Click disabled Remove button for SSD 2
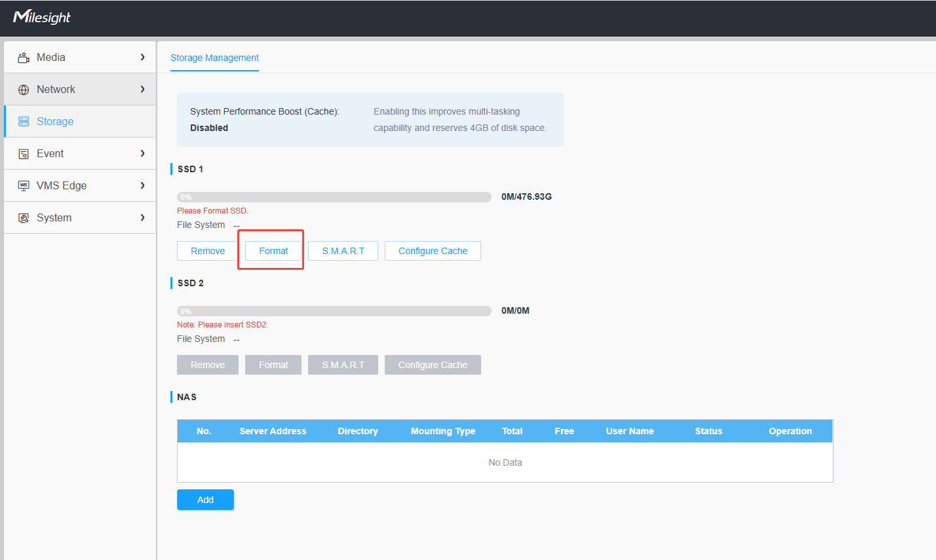 pyautogui.click(x=208, y=365)
